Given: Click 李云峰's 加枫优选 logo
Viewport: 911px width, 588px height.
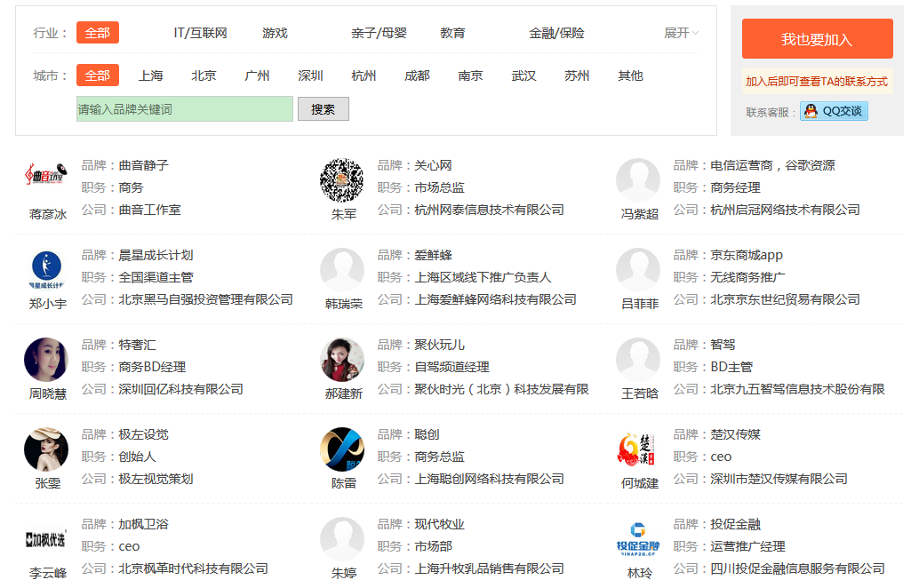Looking at the screenshot, I should pos(46,539).
